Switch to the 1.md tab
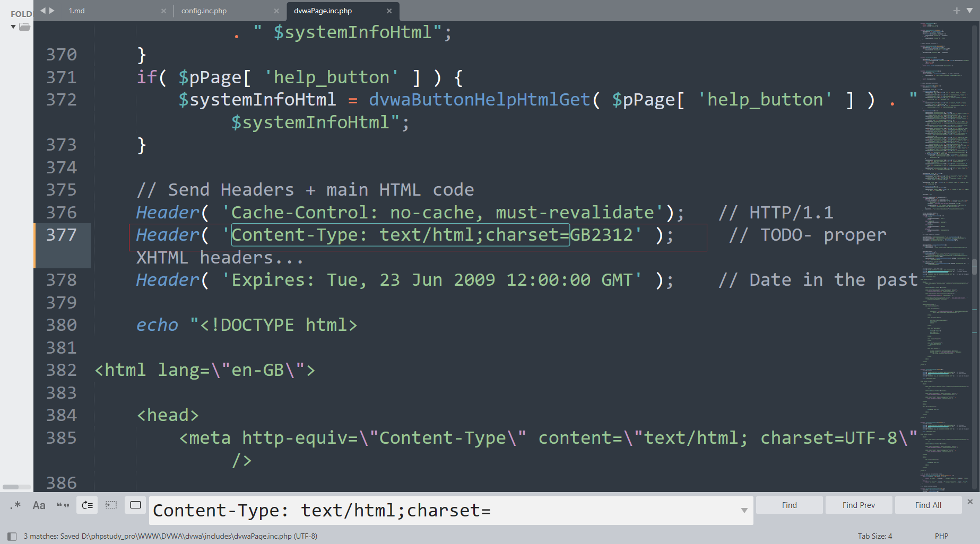Screen dimensions: 980x544 coord(77,11)
